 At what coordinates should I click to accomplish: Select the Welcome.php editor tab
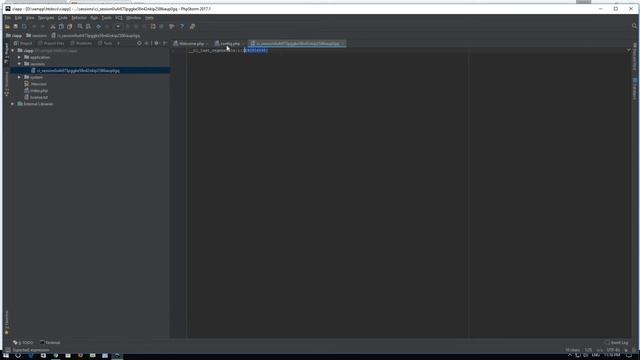(x=191, y=43)
